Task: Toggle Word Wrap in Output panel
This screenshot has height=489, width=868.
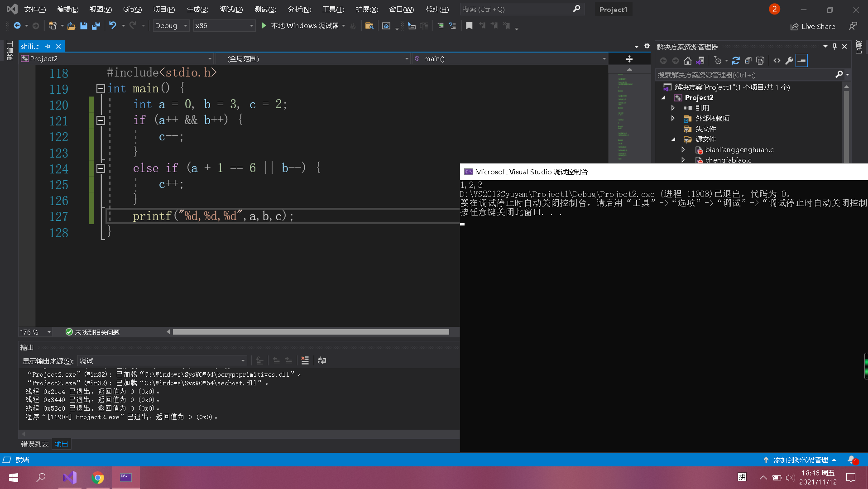Action: 322,360
